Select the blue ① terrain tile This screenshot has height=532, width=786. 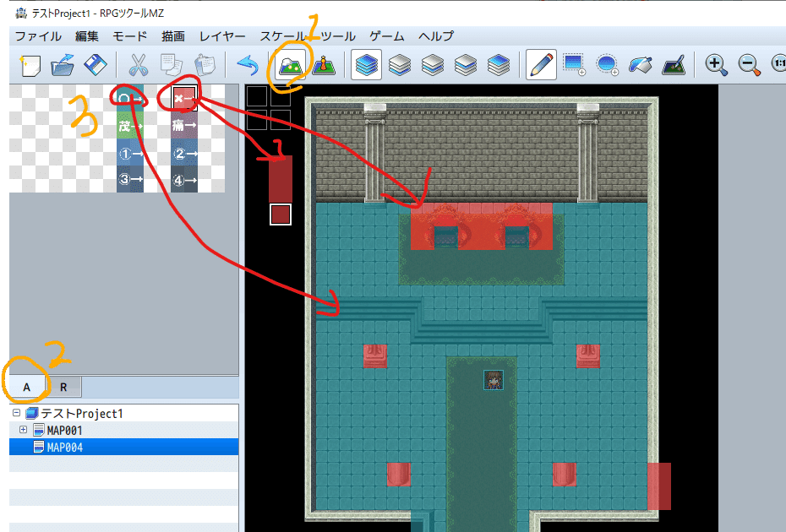pyautogui.click(x=130, y=152)
